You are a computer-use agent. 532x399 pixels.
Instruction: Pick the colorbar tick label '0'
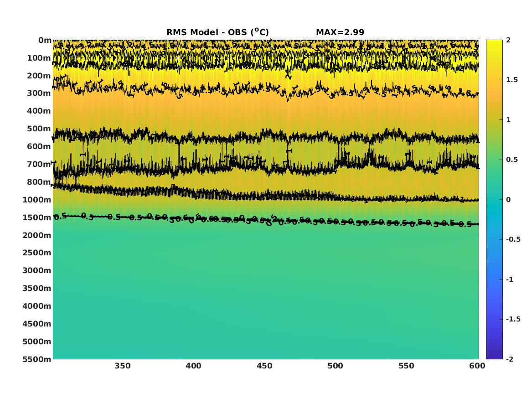click(x=508, y=200)
